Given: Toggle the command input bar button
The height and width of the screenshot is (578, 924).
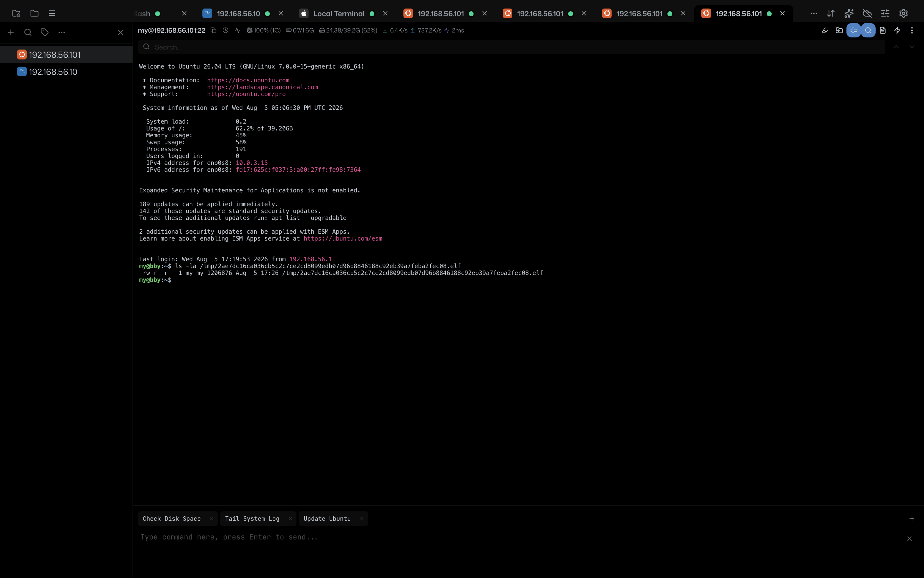Looking at the screenshot, I should 854,30.
